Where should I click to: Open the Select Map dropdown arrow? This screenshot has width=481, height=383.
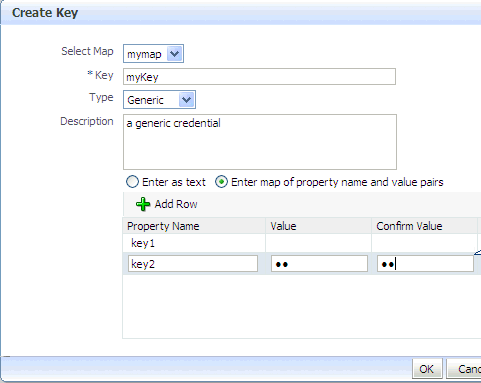coord(175,54)
